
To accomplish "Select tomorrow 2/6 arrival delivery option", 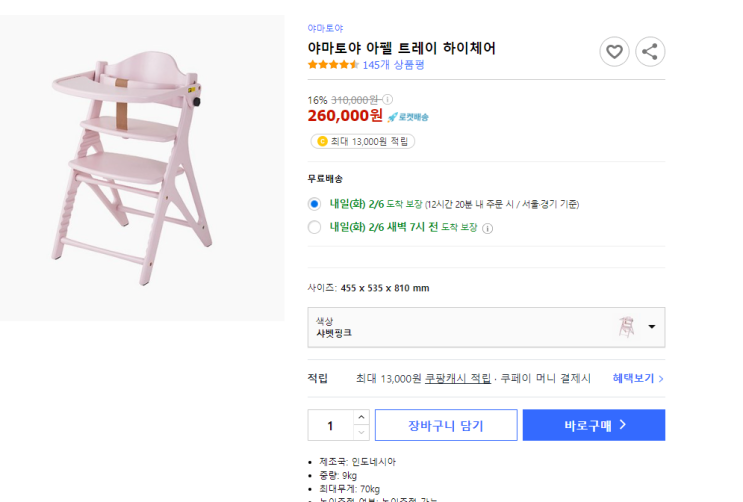I will click(314, 203).
